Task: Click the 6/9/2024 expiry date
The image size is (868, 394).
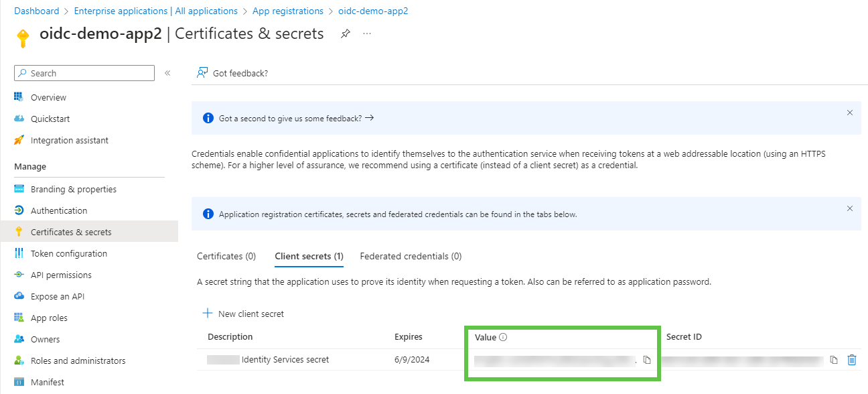Action: pos(412,359)
